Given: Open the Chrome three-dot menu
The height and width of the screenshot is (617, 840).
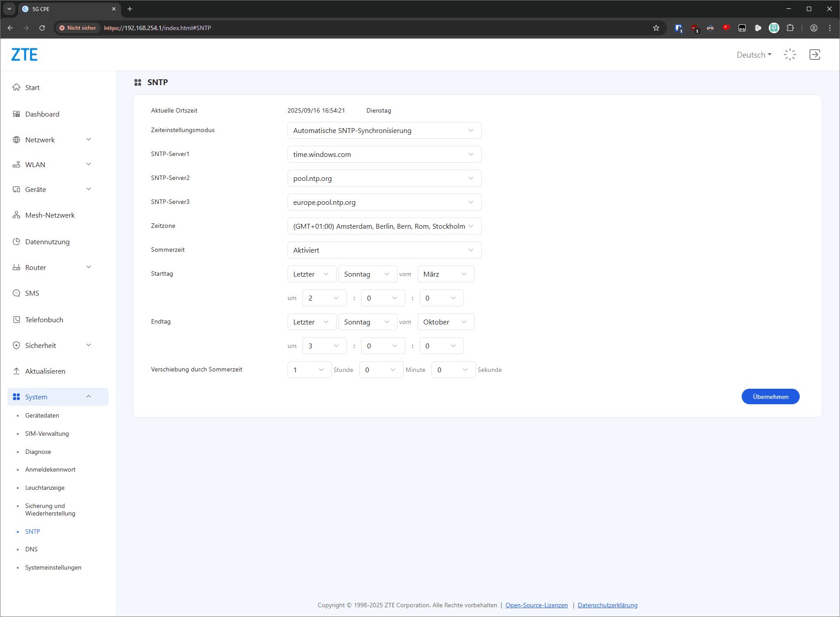Looking at the screenshot, I should [x=830, y=28].
